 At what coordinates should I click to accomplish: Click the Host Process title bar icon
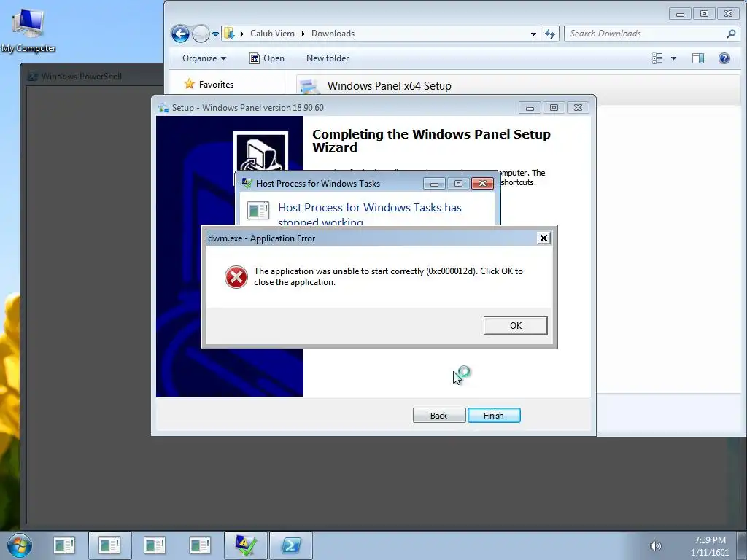point(247,183)
